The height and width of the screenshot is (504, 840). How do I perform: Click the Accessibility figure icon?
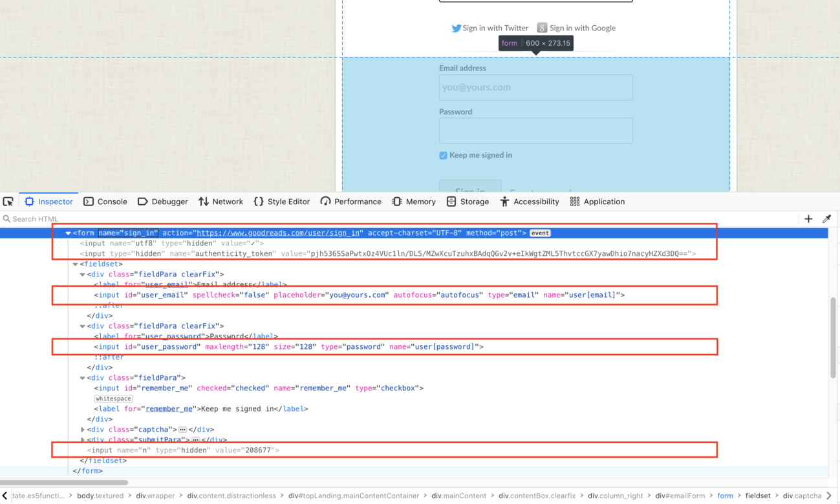pyautogui.click(x=504, y=202)
